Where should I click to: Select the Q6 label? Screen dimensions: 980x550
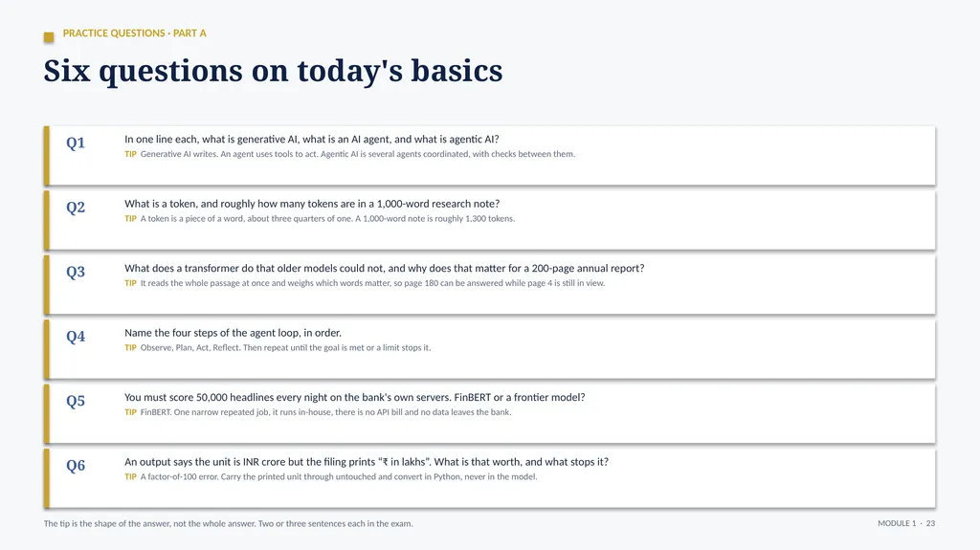pos(76,466)
